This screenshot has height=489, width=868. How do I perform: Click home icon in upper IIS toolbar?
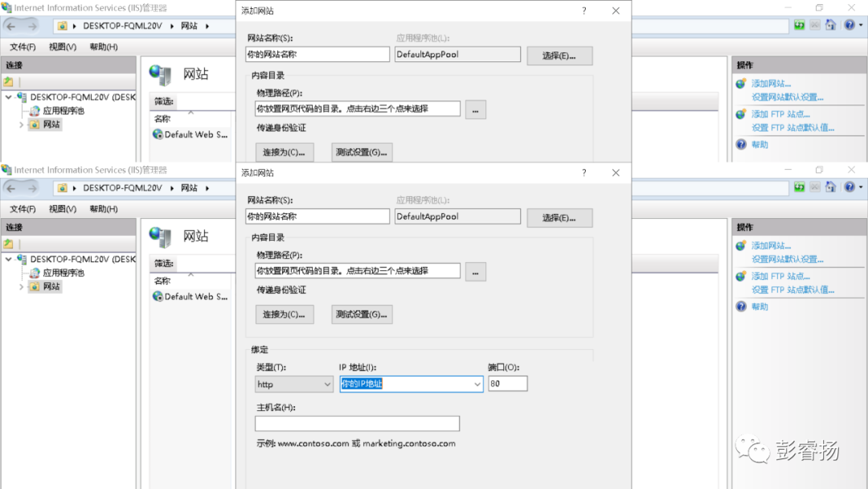[x=830, y=25]
